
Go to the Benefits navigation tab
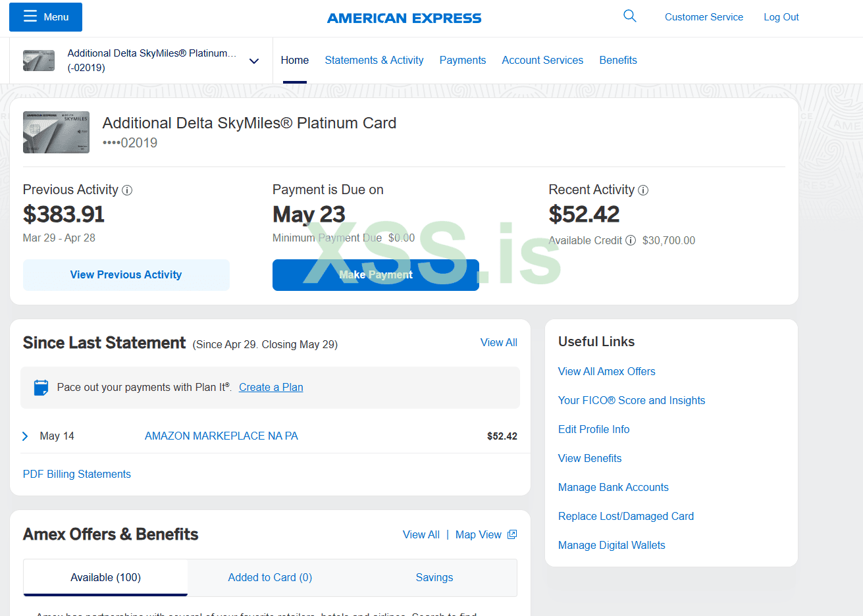click(617, 60)
